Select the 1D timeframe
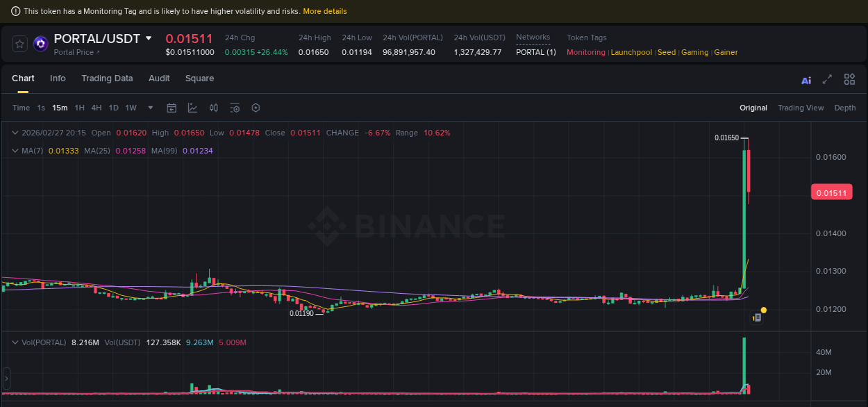Viewport: 868px width, 407px height. pyautogui.click(x=113, y=108)
